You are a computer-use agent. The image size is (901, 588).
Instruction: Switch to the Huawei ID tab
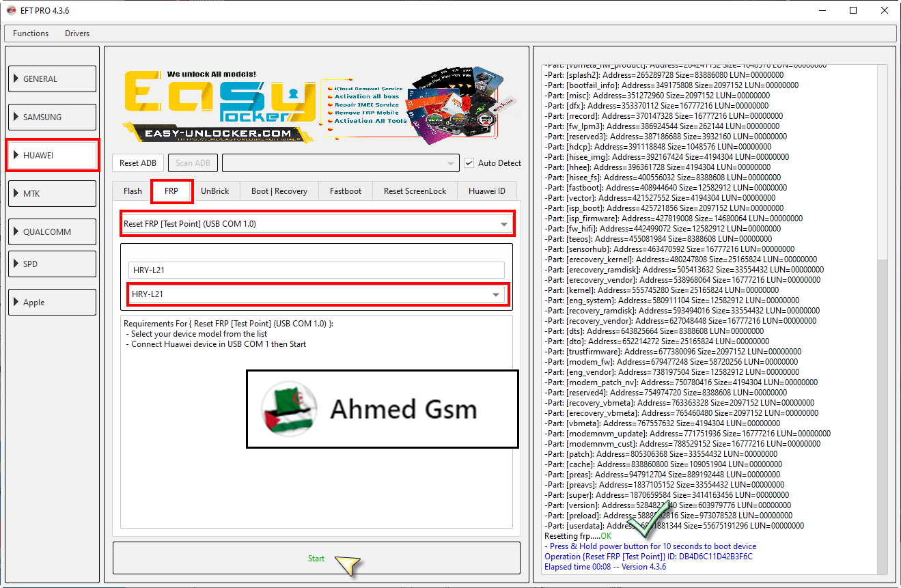[487, 191]
